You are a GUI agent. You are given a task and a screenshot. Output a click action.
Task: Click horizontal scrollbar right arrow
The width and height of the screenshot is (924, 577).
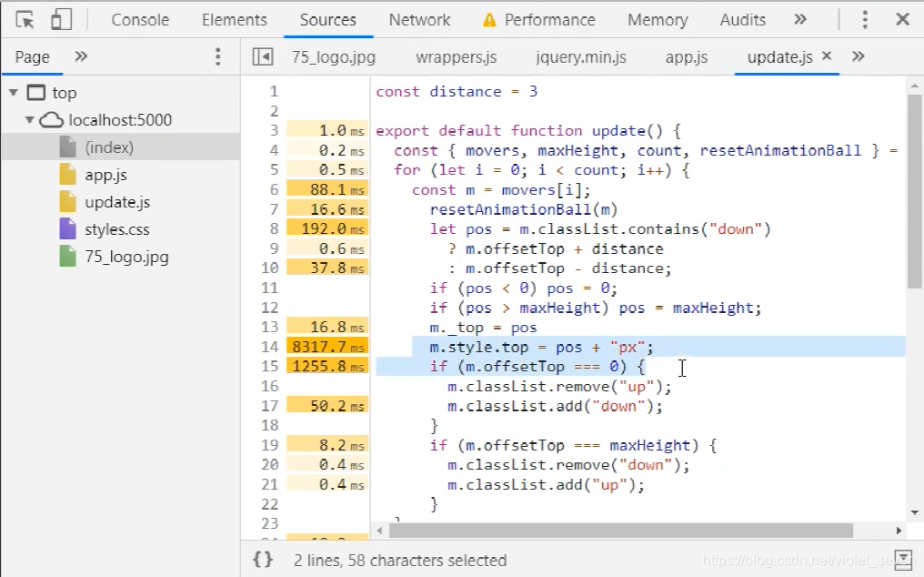coord(899,531)
